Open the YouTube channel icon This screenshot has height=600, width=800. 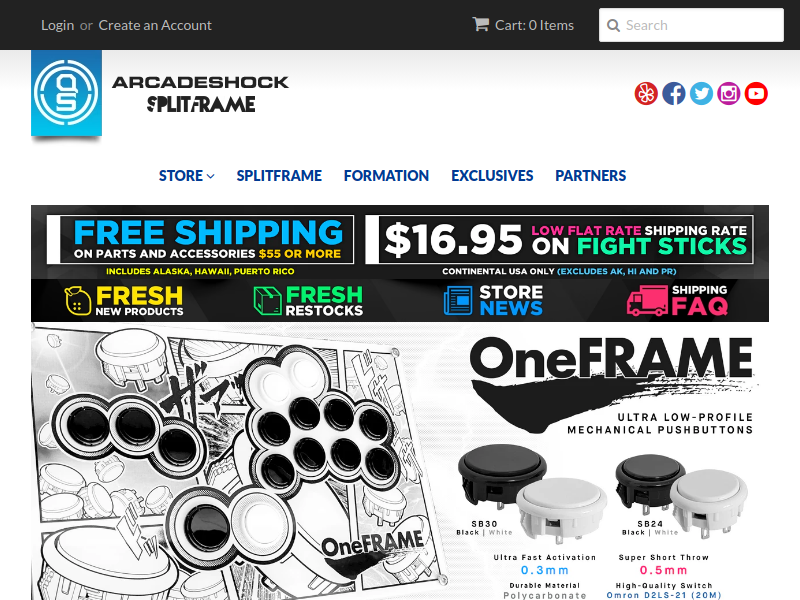(756, 93)
